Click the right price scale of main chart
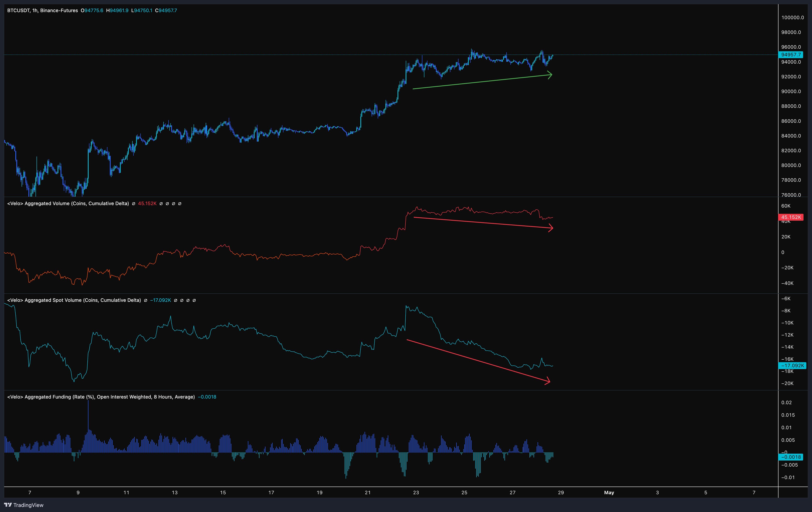This screenshot has height=512, width=812. [792, 135]
